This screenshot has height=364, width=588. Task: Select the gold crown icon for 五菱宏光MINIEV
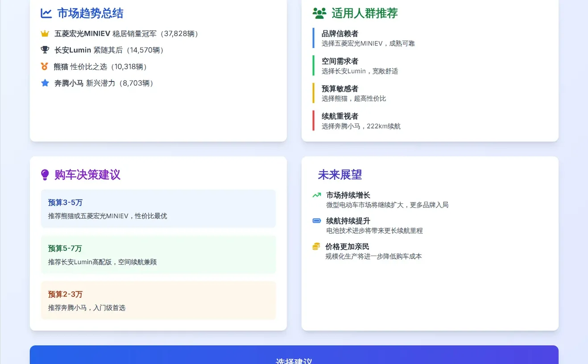point(45,33)
